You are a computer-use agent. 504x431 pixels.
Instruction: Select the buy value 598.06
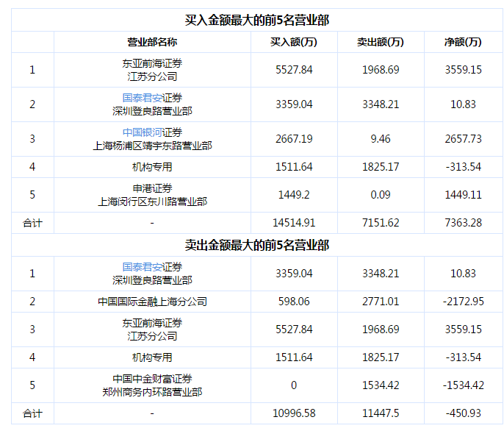294,302
